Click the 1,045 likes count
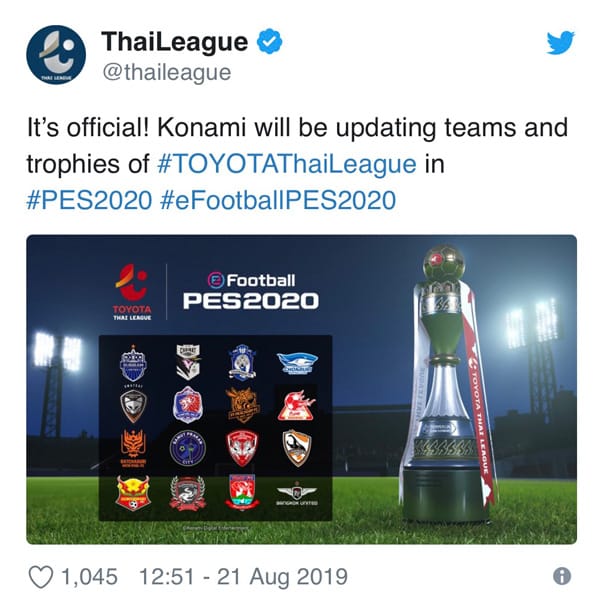This screenshot has height=599, width=600. pyautogui.click(x=89, y=576)
